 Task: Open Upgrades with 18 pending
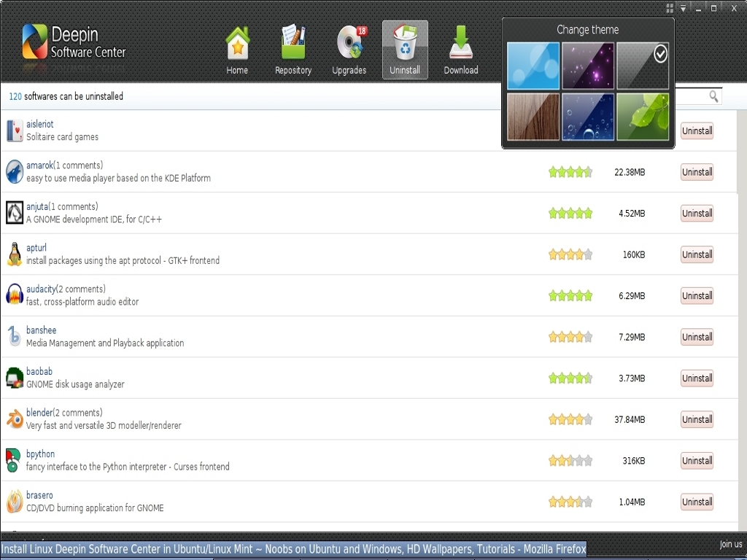pos(349,50)
